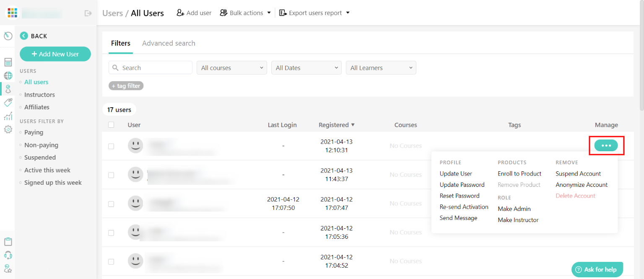Click the tag icon in the sidebar
The width and height of the screenshot is (644, 279).
[8, 102]
